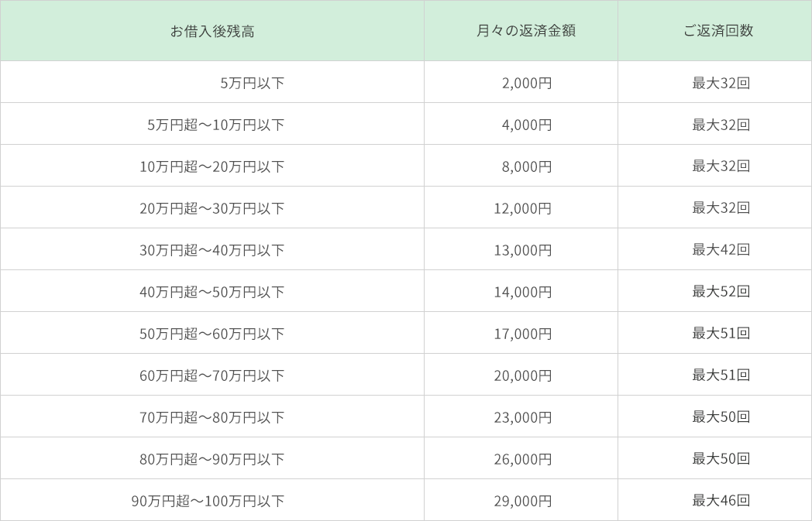This screenshot has height=521, width=812.
Task: Click the 12,000円 payment cell
Action: [x=523, y=208]
